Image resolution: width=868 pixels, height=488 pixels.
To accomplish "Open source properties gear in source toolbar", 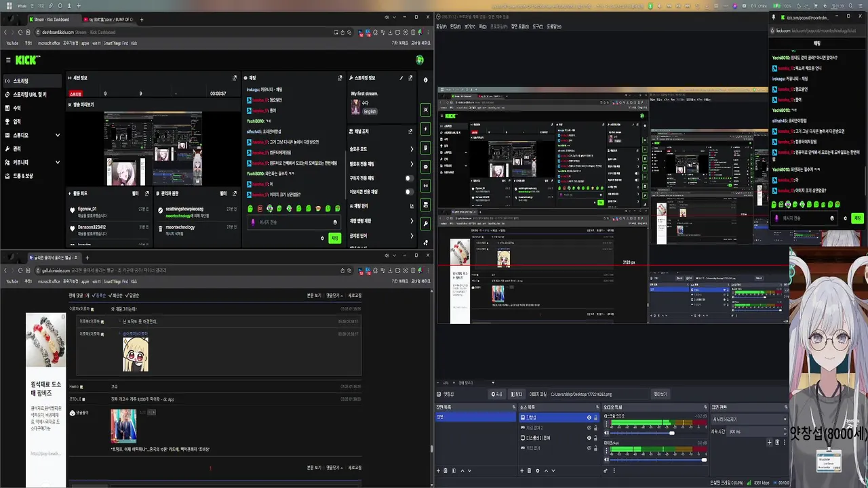I will [x=538, y=470].
